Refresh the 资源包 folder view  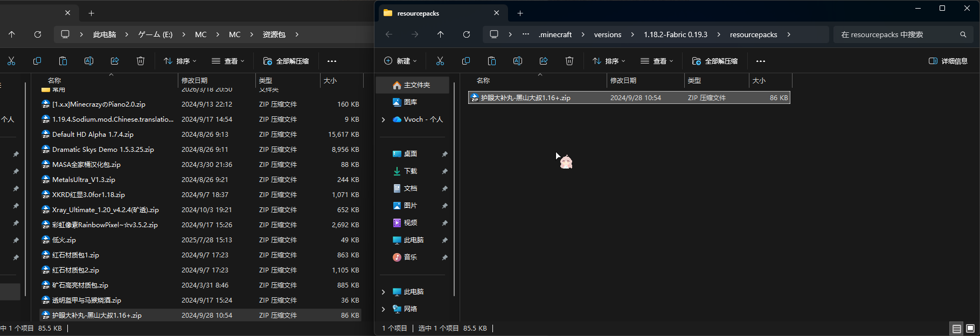(38, 34)
